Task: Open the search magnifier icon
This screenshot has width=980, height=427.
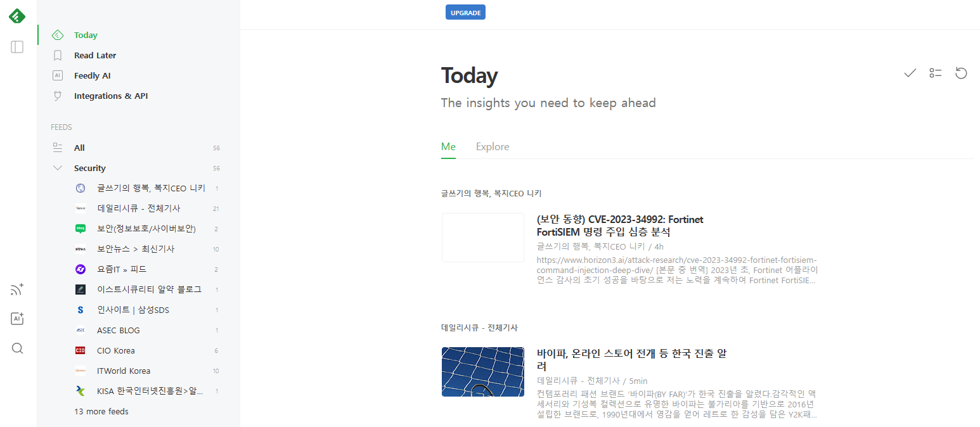Action: [x=17, y=348]
